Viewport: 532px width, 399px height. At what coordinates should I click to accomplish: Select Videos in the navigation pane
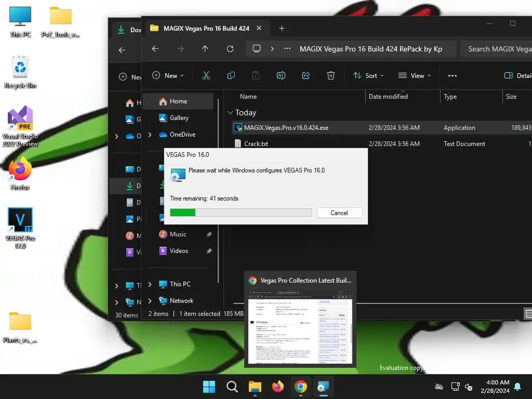tap(178, 251)
